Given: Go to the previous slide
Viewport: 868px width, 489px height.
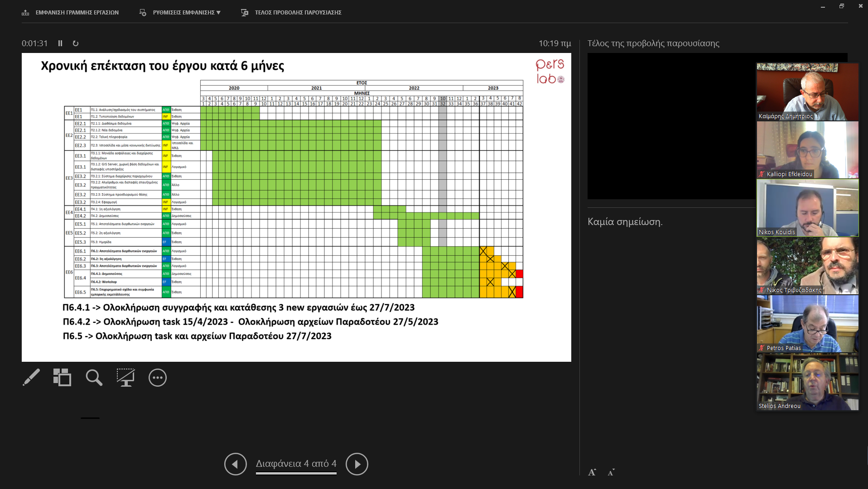Looking at the screenshot, I should point(236,464).
